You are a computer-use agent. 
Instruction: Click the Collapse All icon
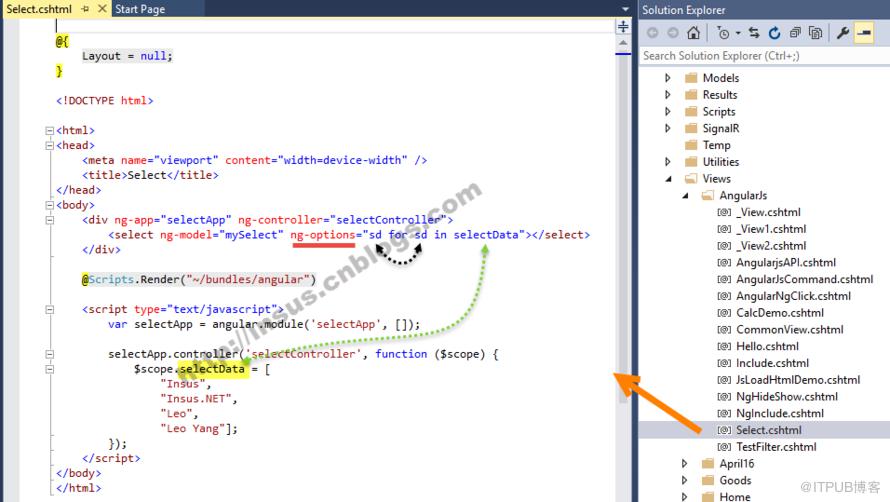795,33
